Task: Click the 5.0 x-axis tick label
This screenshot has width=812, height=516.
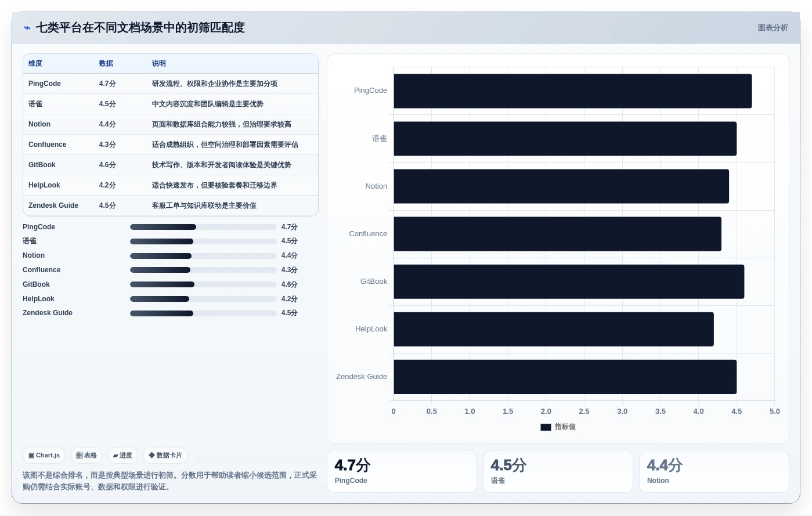Action: pyautogui.click(x=775, y=412)
